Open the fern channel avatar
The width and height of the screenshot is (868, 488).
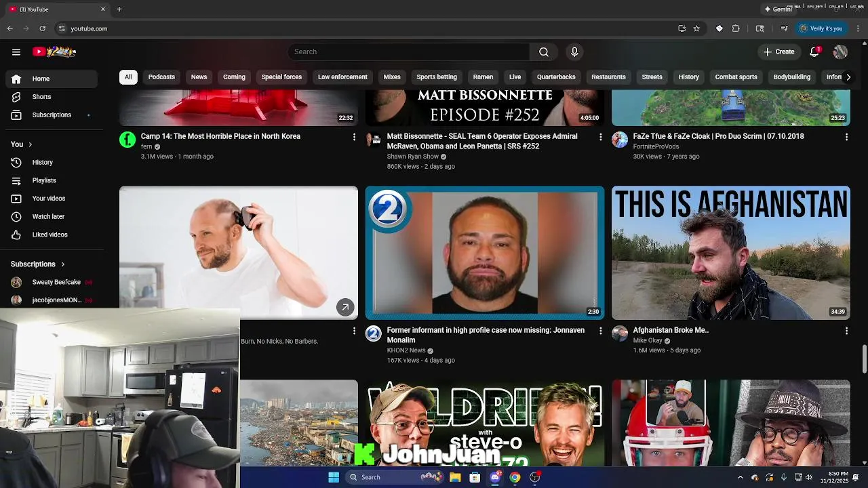pyautogui.click(x=127, y=140)
